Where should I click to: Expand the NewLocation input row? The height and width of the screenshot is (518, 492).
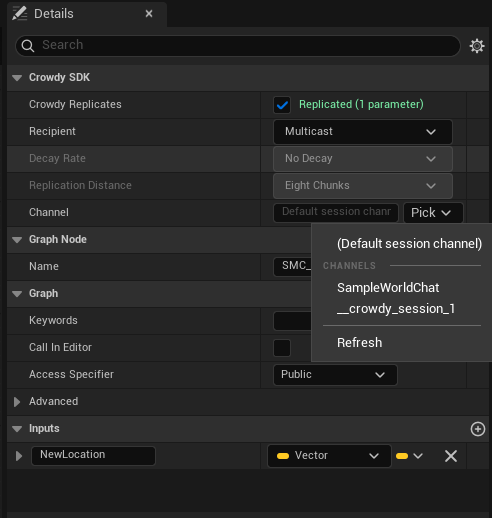click(19, 456)
